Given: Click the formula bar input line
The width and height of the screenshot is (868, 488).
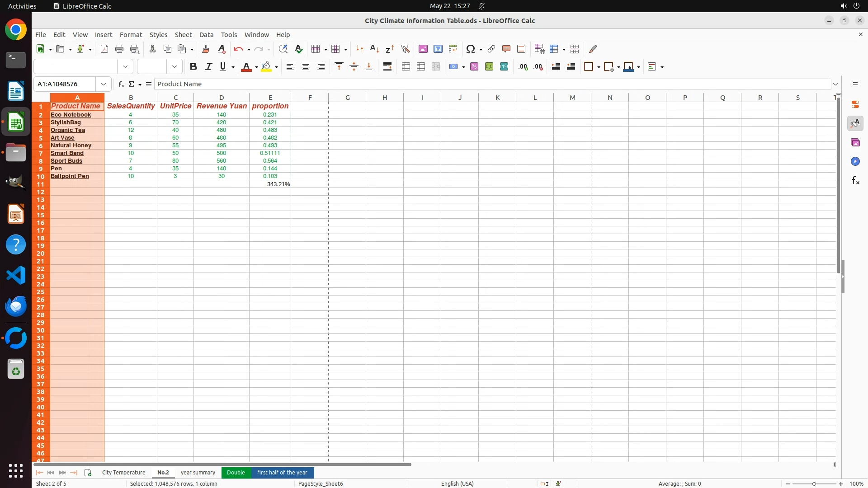Looking at the screenshot, I should tap(493, 84).
